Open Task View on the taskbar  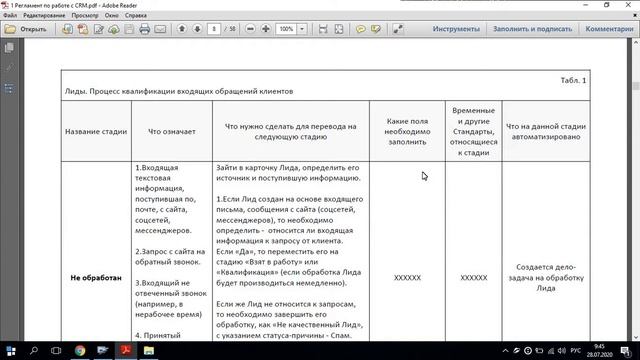pyautogui.click(x=56, y=351)
